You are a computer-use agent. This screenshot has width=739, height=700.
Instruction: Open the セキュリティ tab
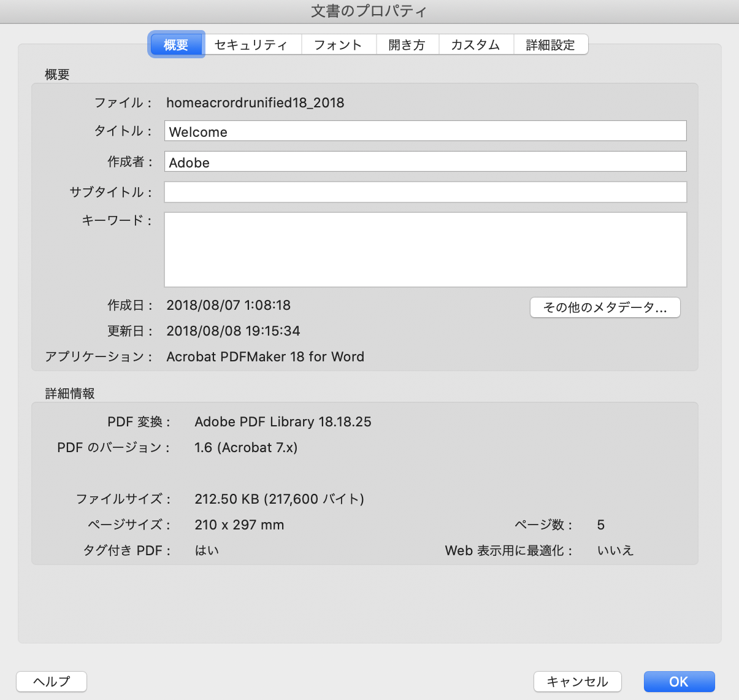click(x=251, y=45)
